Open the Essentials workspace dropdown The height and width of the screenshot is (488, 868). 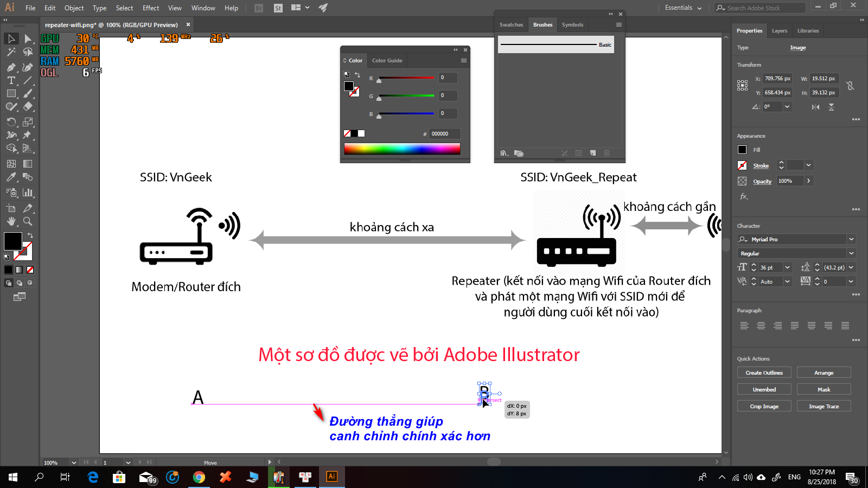tap(683, 8)
